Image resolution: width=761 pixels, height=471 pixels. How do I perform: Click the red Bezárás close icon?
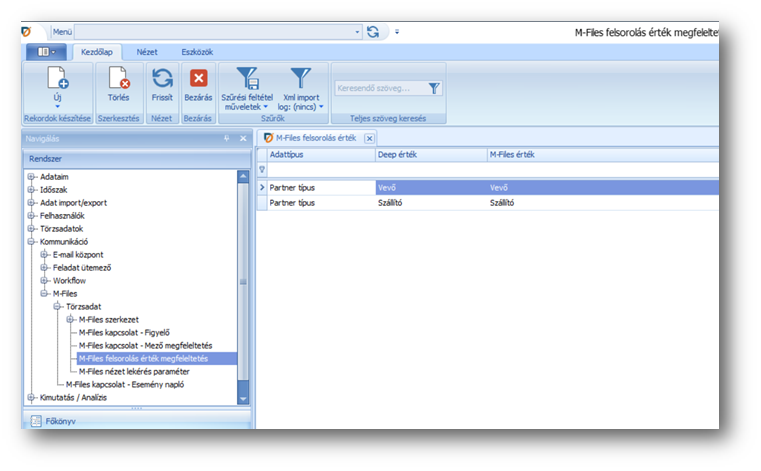click(198, 78)
